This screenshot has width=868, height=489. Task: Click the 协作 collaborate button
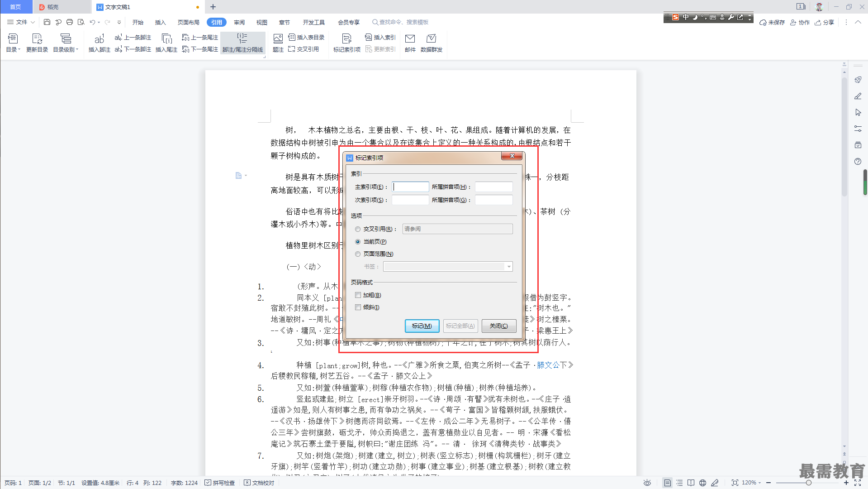click(800, 22)
